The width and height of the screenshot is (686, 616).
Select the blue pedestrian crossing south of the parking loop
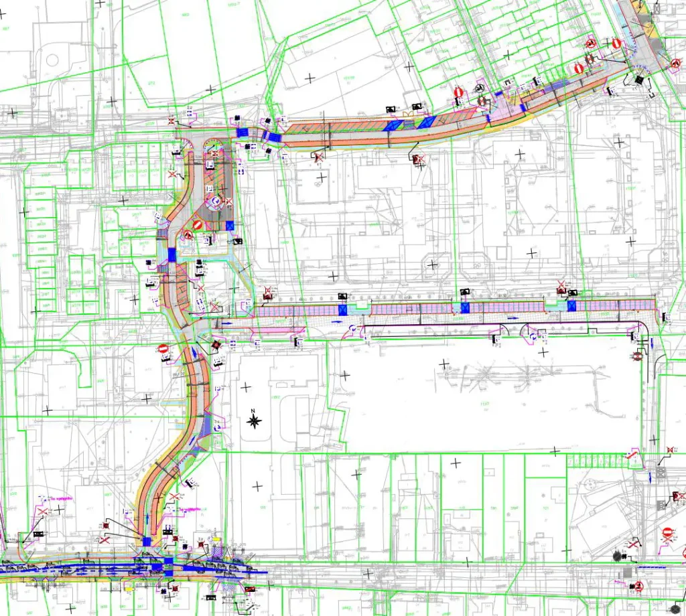[x=171, y=254]
